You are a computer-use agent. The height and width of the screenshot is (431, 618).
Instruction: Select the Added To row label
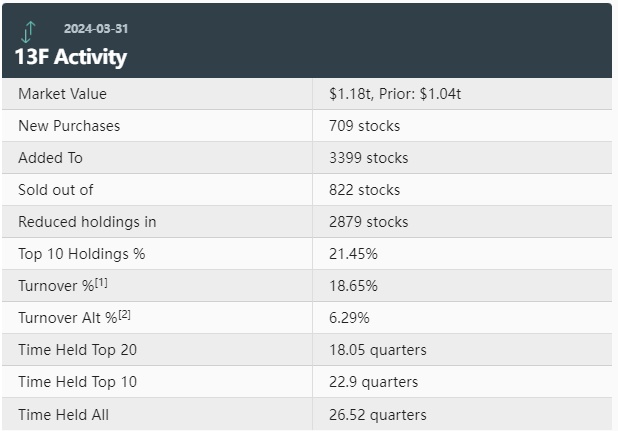point(51,158)
